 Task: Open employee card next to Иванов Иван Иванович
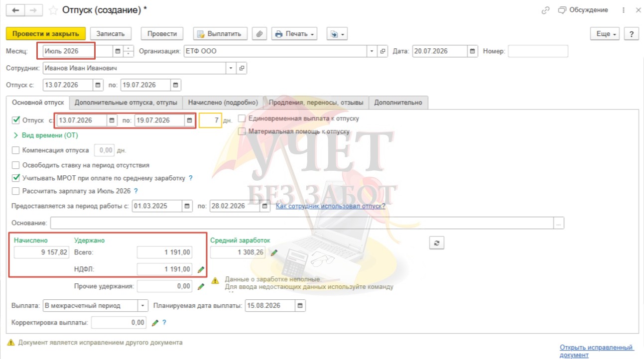coord(242,68)
